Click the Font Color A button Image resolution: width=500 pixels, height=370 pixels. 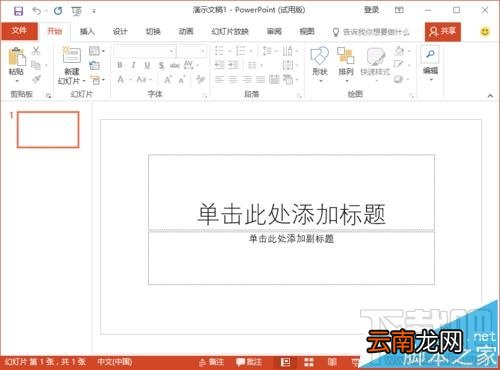coord(120,80)
